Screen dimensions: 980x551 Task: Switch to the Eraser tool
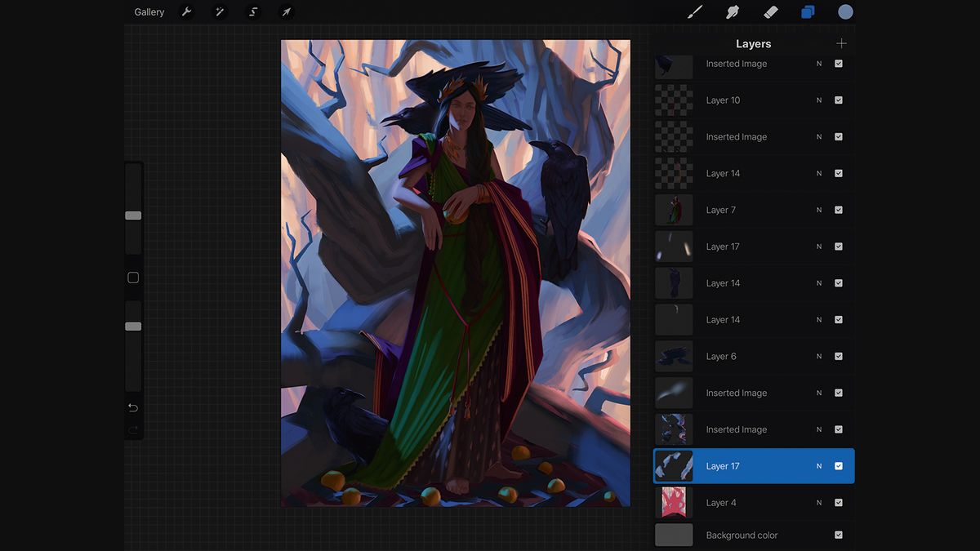pyautogui.click(x=768, y=11)
